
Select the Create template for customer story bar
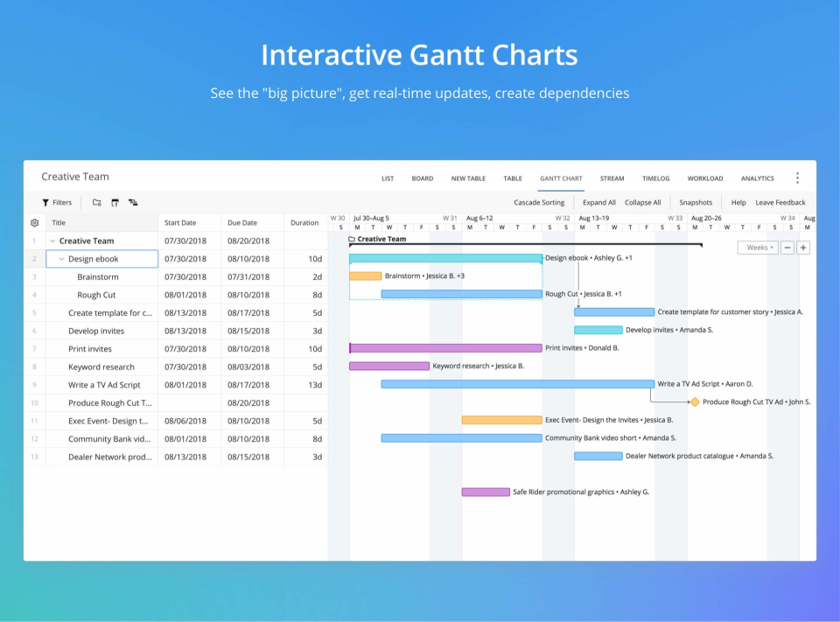[614, 311]
